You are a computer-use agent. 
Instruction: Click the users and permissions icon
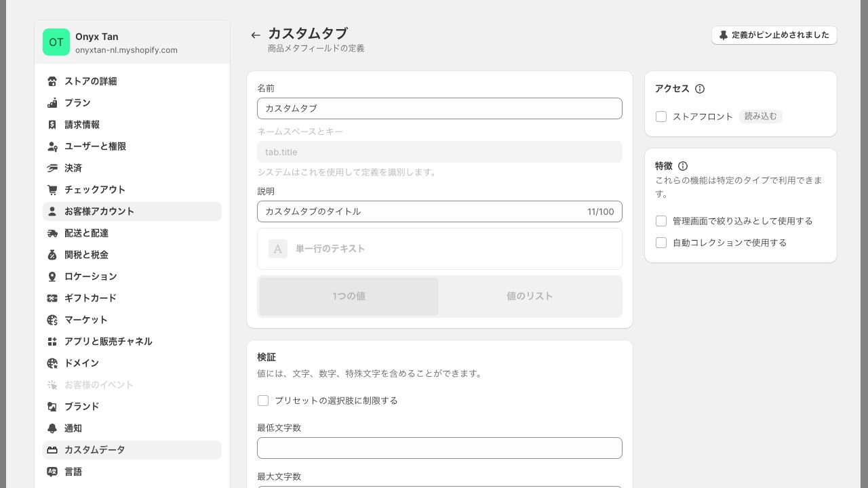tap(52, 146)
